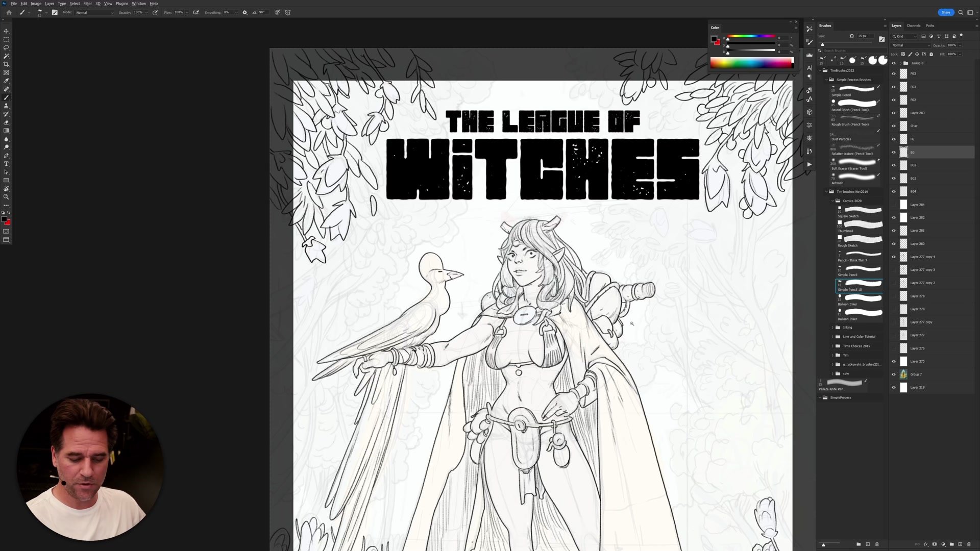Select the Eraser tool

[x=6, y=122]
